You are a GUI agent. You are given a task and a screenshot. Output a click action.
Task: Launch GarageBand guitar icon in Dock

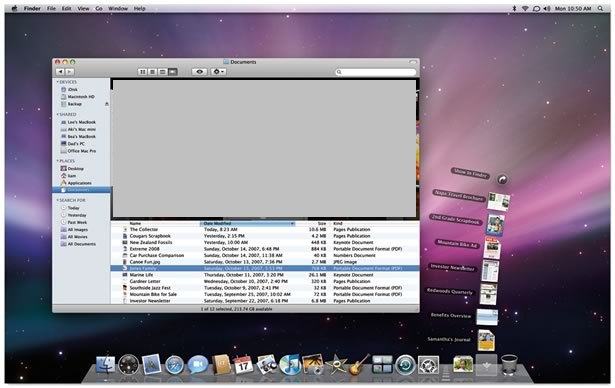[358, 364]
